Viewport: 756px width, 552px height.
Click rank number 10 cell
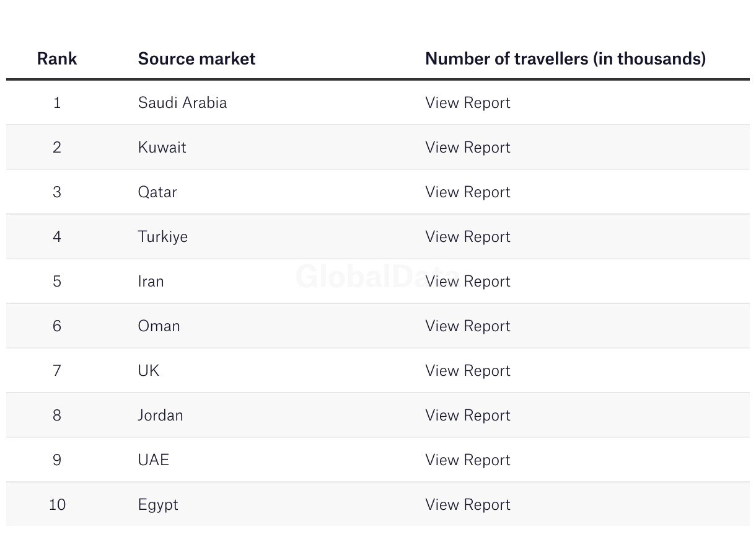[57, 505]
